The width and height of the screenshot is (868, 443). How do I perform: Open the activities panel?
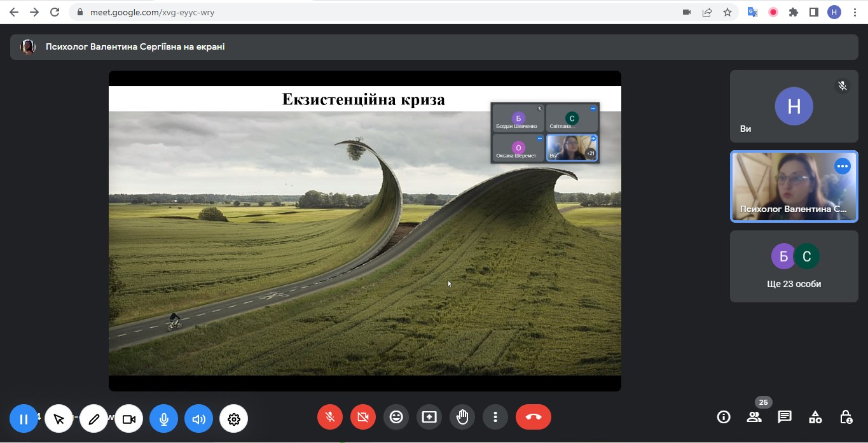(815, 417)
